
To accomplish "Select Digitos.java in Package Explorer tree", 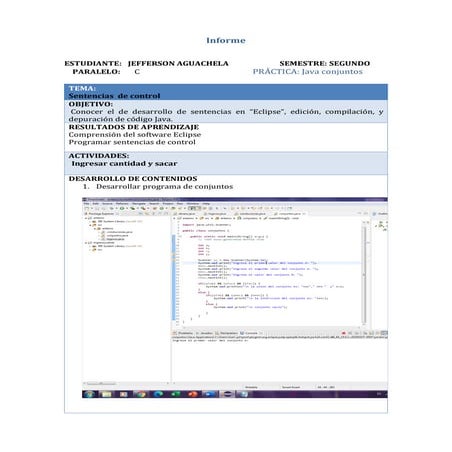I will (x=113, y=239).
